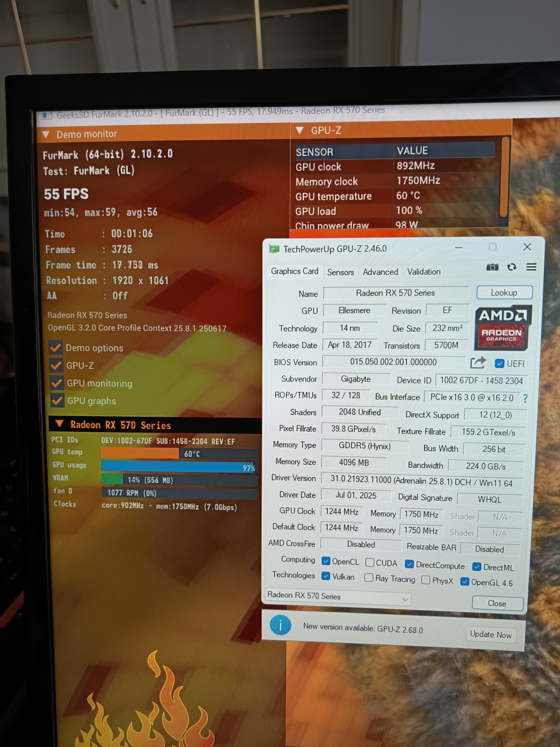Click the Resizable BAR Disabled field
This screenshot has height=747, width=560.
pos(489,549)
